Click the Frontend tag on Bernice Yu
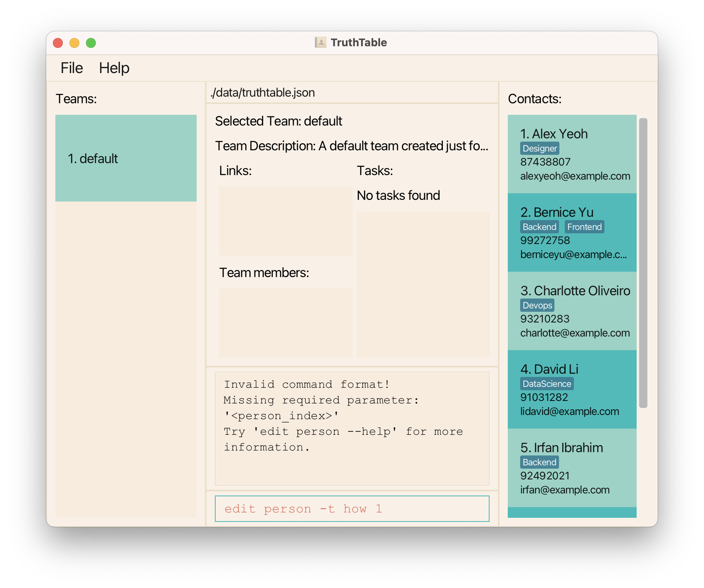 [x=584, y=227]
